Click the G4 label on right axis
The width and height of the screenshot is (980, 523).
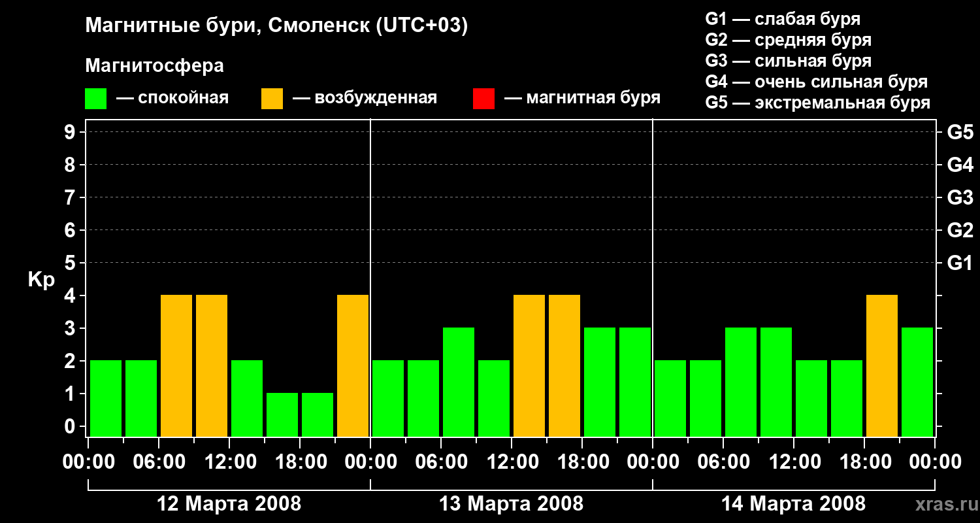point(960,165)
